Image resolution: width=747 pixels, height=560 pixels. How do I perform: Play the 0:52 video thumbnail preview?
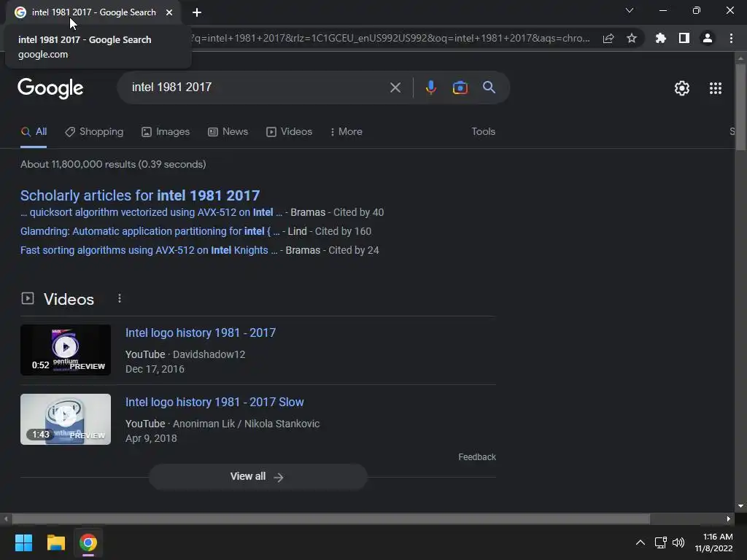point(66,350)
